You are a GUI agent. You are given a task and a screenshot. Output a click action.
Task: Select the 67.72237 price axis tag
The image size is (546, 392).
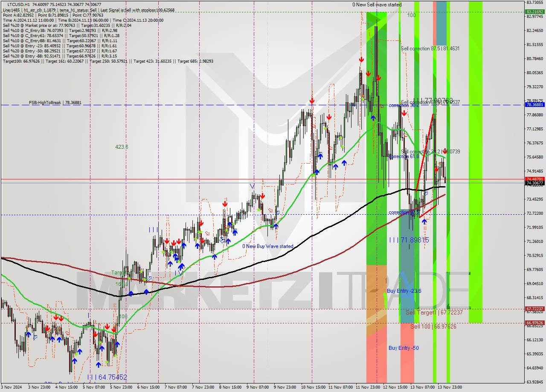click(x=534, y=309)
